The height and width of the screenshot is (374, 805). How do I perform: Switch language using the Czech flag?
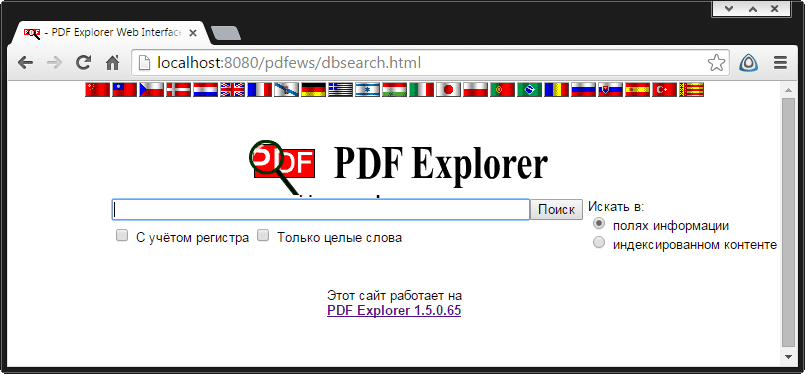click(151, 89)
